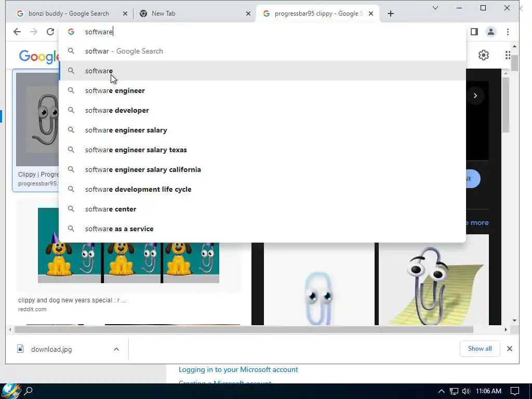Image resolution: width=532 pixels, height=399 pixels.
Task: Open the Clippy Progressbar95 image thumbnail
Action: [37, 119]
